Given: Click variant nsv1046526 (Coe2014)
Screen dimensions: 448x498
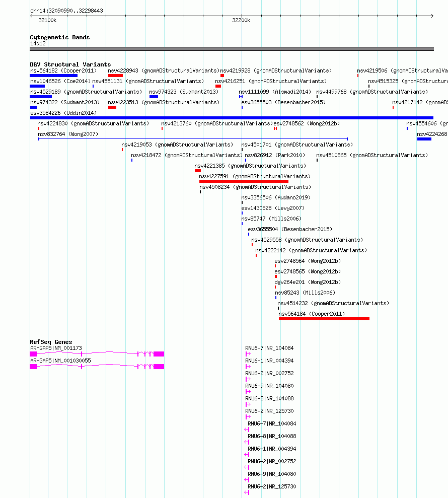Looking at the screenshot, I should (60, 81).
